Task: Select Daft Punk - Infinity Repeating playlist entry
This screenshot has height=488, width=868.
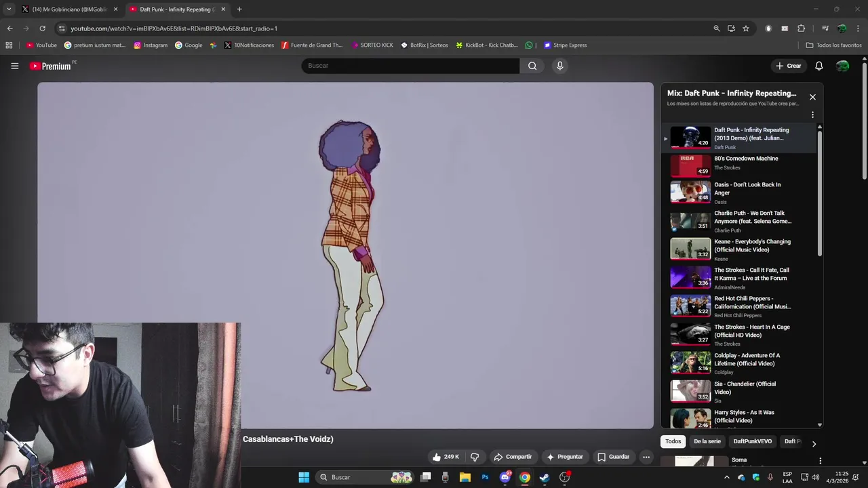Action: coord(739,138)
